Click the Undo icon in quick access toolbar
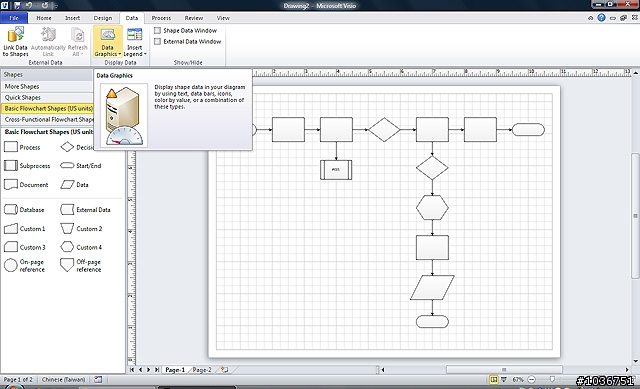The height and width of the screenshot is (389, 640). (29, 5)
